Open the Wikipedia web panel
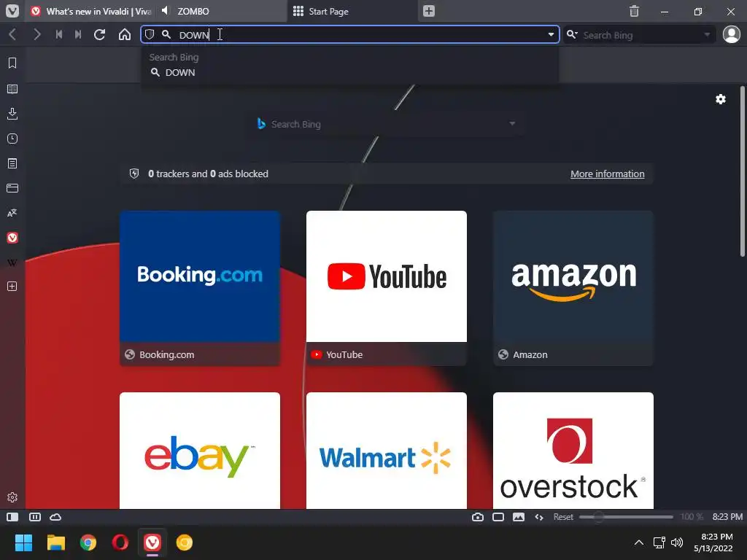The width and height of the screenshot is (747, 560). point(12,262)
